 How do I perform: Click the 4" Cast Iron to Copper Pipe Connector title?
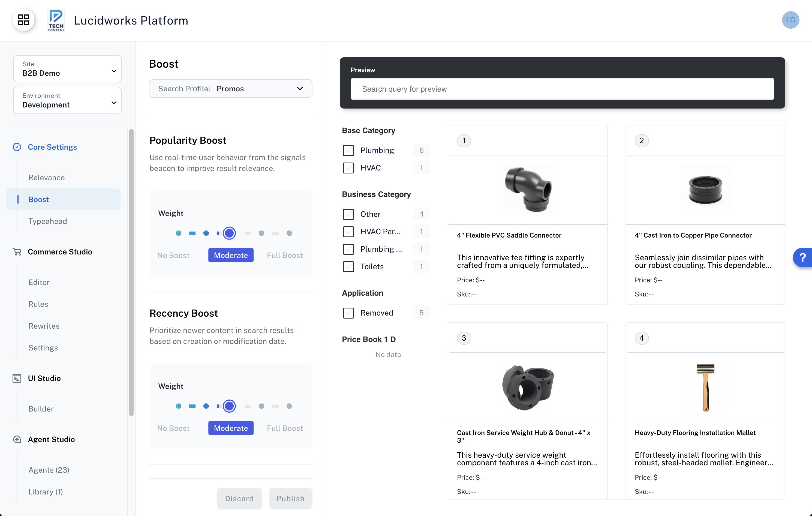[693, 235]
